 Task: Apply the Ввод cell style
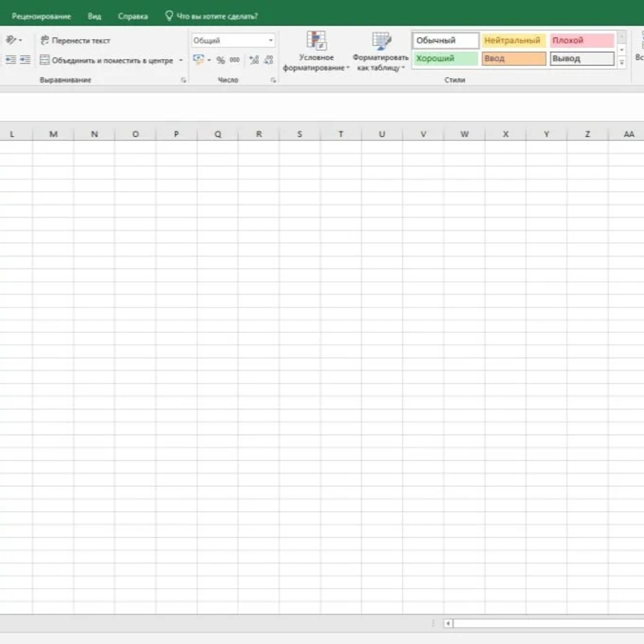(514, 58)
